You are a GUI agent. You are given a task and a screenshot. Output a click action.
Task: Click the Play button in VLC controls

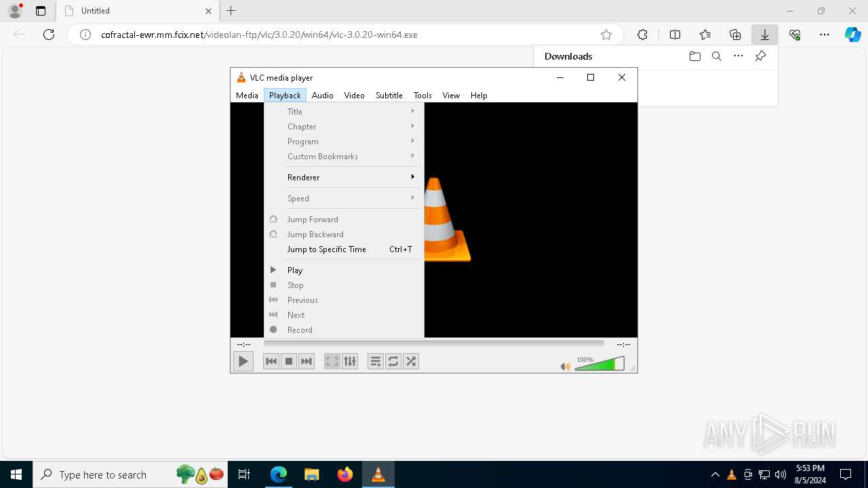[243, 361]
